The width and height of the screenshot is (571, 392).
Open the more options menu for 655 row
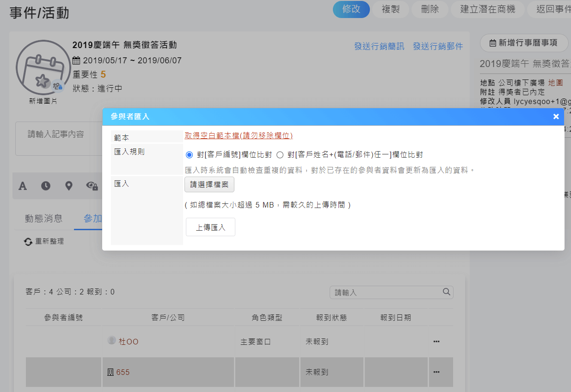point(436,372)
